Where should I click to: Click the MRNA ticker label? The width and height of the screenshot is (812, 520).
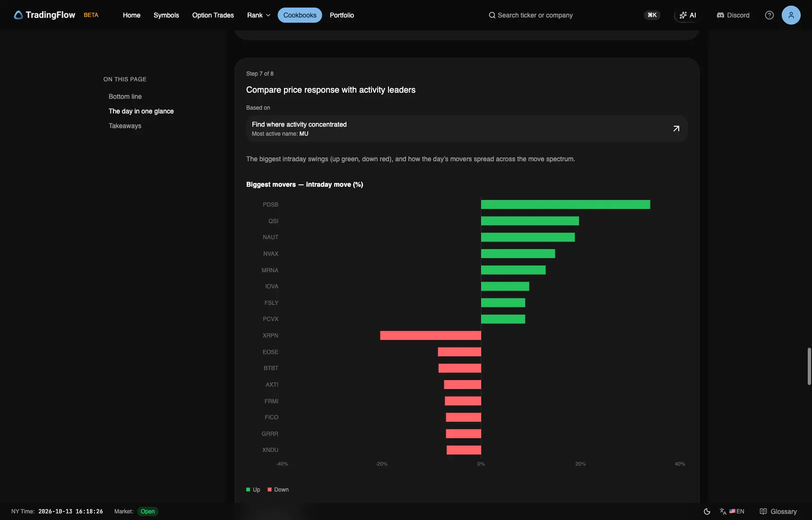click(270, 270)
